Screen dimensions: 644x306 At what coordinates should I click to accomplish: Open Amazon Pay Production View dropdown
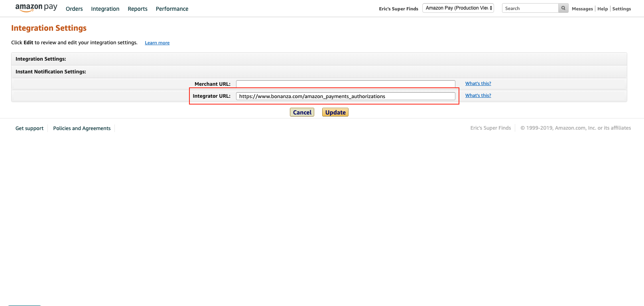pos(458,8)
